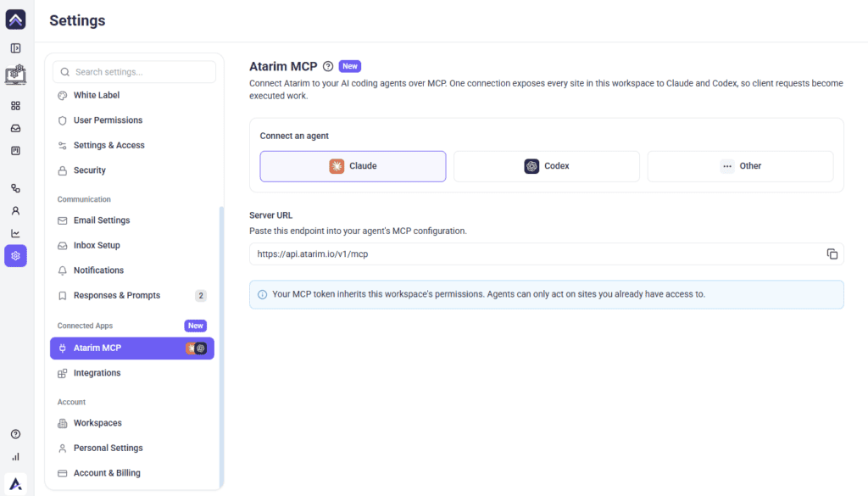Click the search magnifier icon
This screenshot has height=496, width=868.
coord(64,72)
